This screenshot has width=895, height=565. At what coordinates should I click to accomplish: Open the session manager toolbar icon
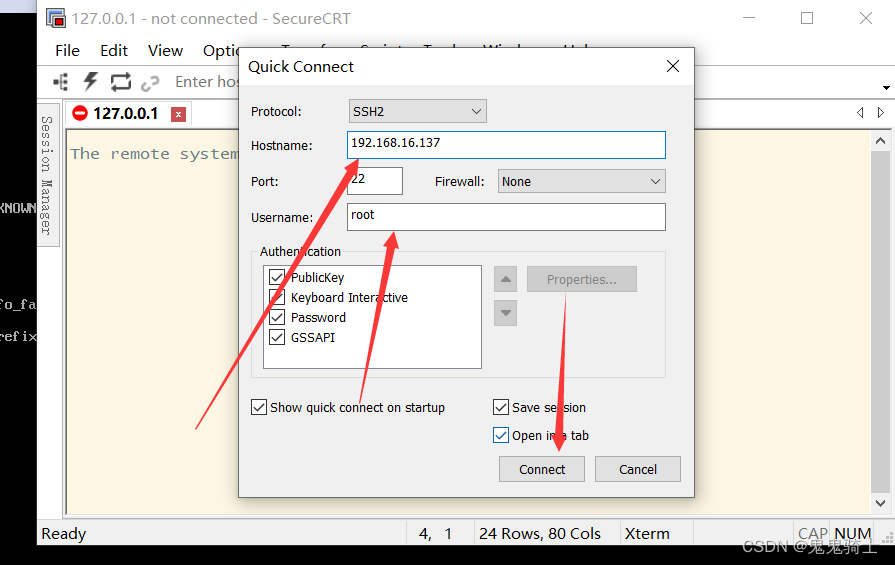tap(61, 82)
